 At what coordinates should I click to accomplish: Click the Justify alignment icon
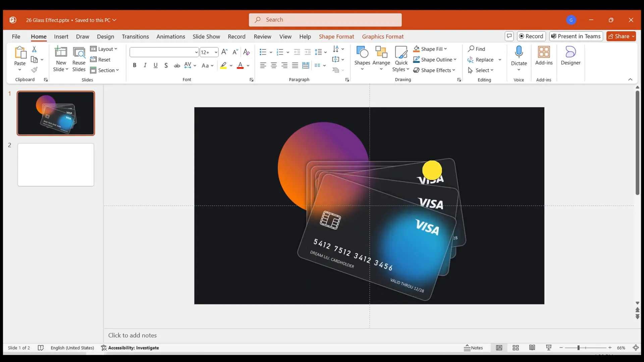click(295, 65)
